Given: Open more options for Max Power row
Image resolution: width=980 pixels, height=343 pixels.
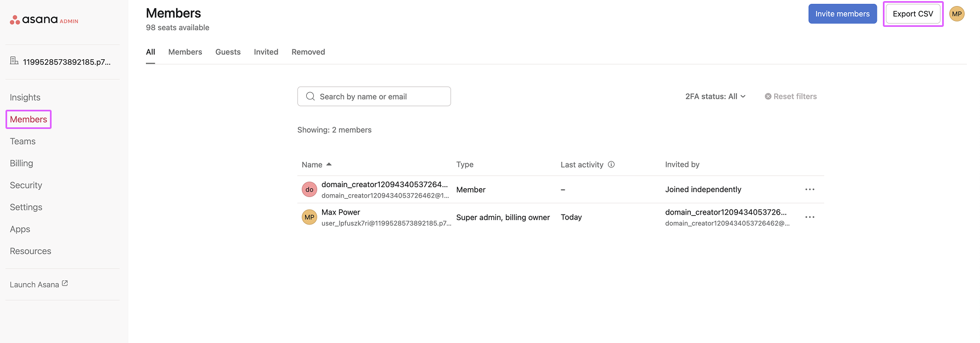Looking at the screenshot, I should point(809,217).
